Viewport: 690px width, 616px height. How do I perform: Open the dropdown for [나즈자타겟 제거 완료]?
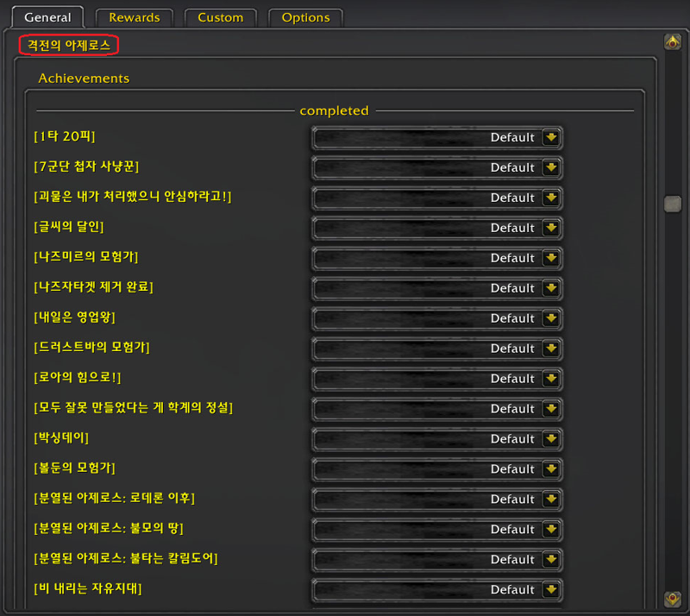(437, 288)
